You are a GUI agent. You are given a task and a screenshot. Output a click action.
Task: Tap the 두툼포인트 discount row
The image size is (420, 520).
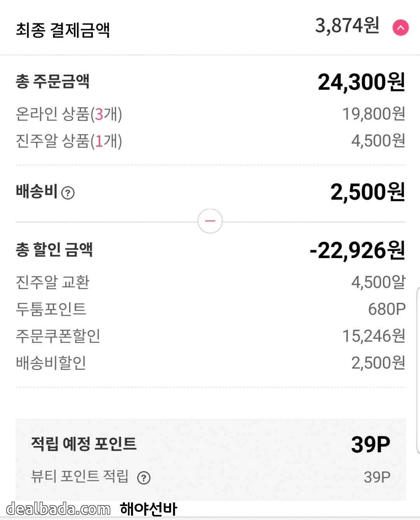click(x=51, y=309)
